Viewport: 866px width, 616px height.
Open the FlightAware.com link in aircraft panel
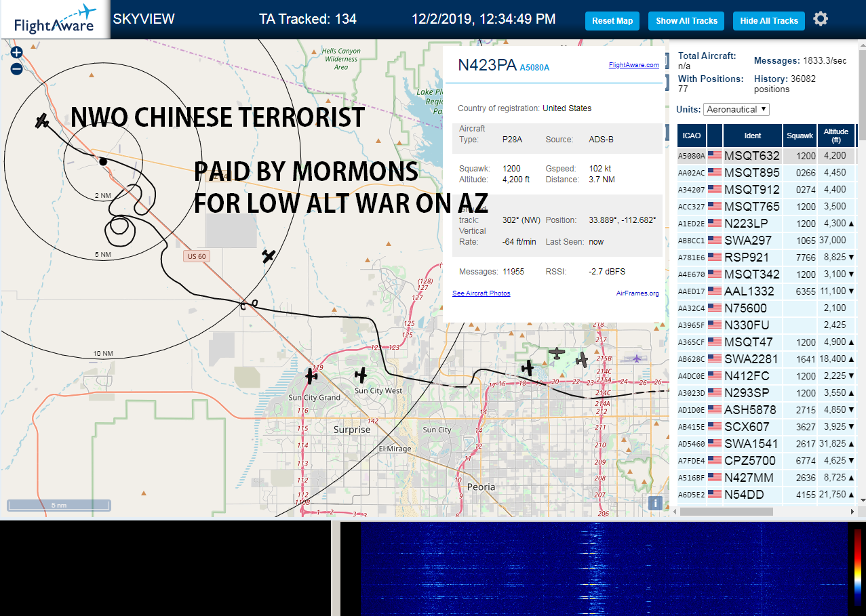coord(633,65)
